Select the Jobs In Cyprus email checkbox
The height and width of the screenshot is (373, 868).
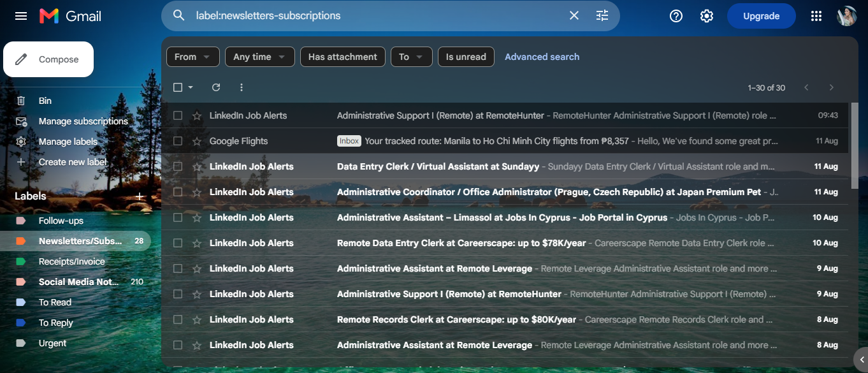tap(178, 217)
